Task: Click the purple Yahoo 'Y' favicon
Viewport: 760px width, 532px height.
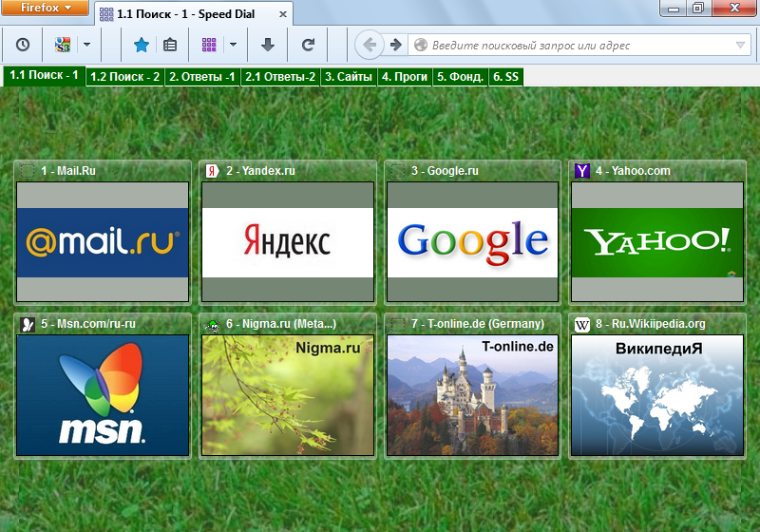Action: pos(581,171)
